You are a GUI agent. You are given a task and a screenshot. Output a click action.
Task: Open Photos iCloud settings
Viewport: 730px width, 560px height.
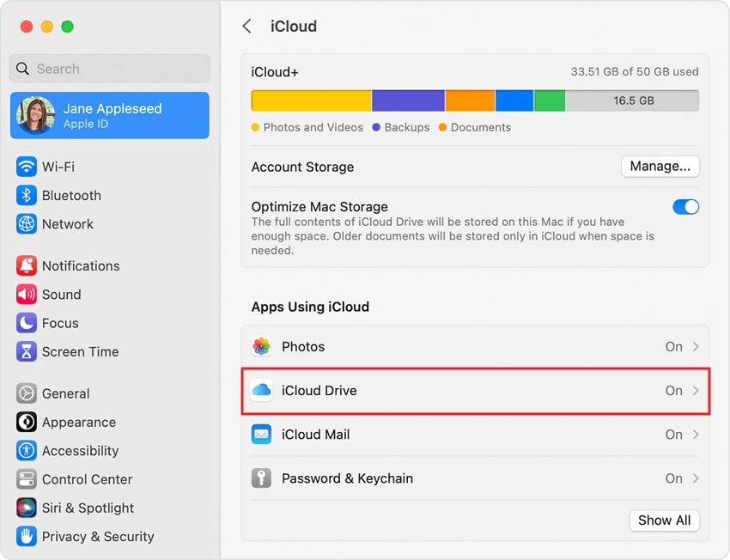coord(476,347)
